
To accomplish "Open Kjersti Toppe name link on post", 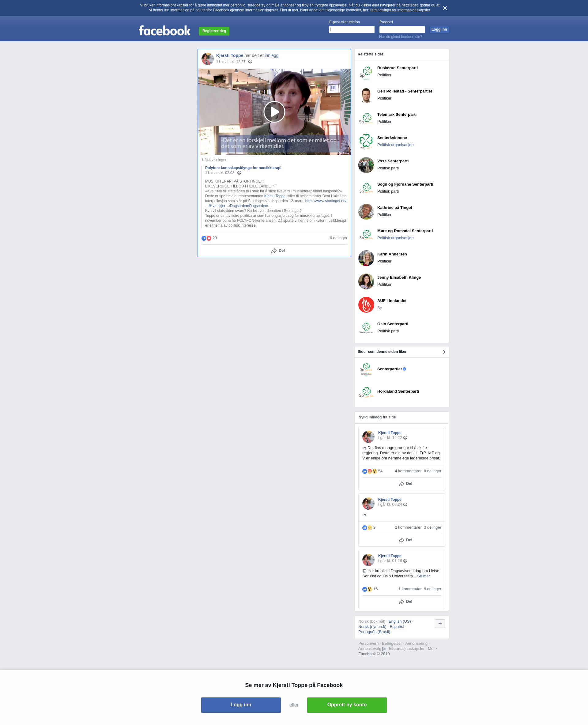I will (230, 55).
